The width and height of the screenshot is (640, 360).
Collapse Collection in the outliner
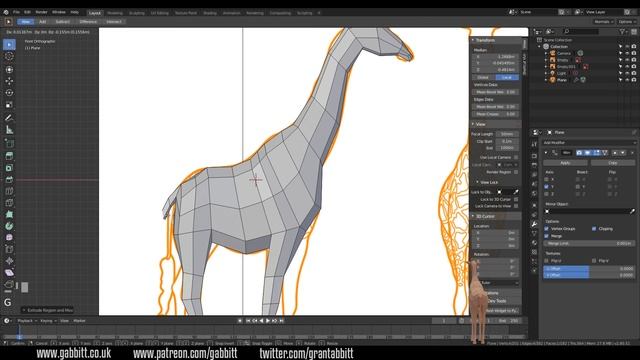(540, 47)
